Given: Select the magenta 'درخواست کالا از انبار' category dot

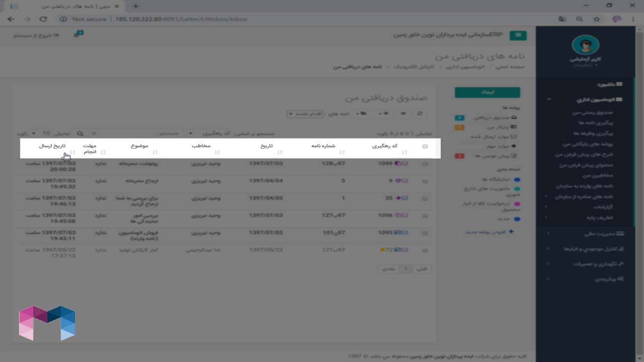Looking at the screenshot, I should coord(517,204).
